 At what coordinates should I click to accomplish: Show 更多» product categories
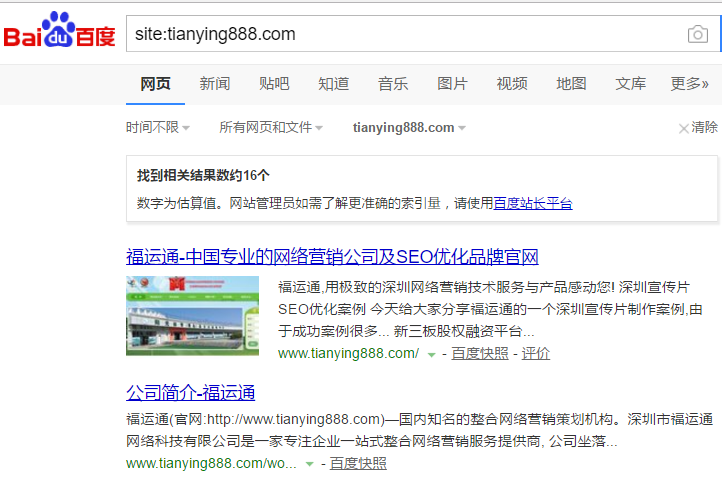pyautogui.click(x=689, y=84)
